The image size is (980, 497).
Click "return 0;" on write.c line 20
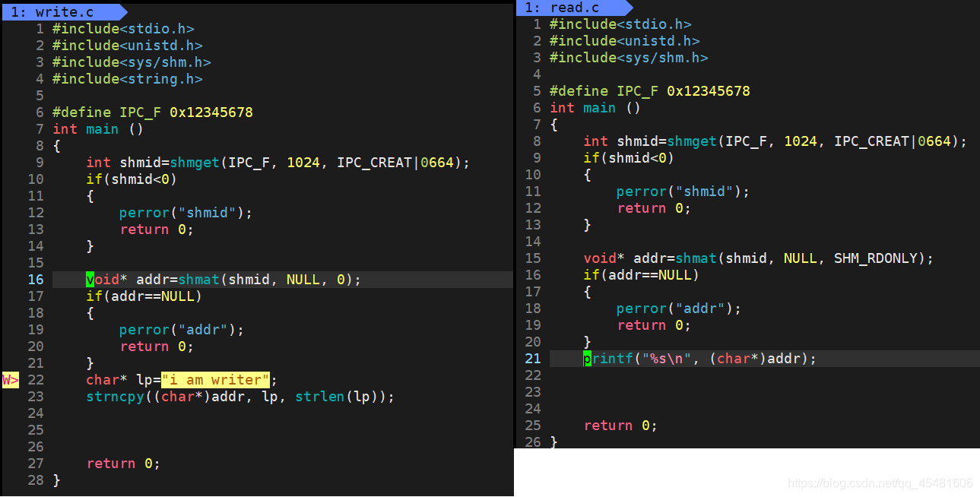(x=157, y=347)
